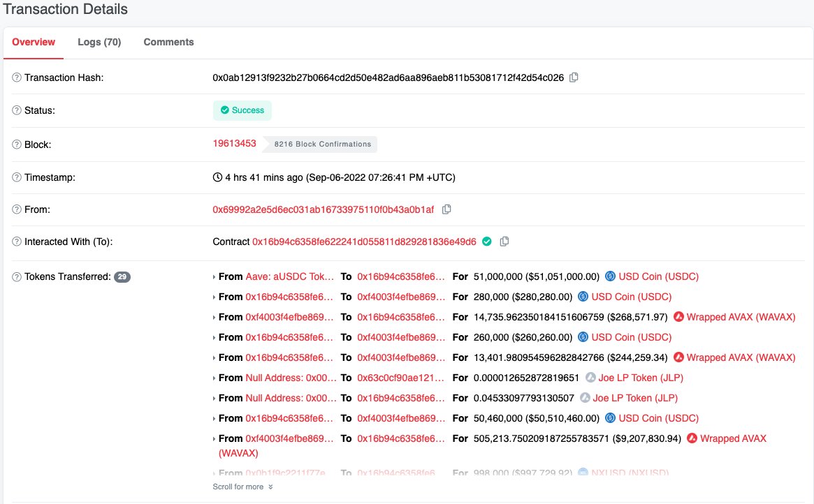Click help icon next to Transaction Hash

[17, 77]
